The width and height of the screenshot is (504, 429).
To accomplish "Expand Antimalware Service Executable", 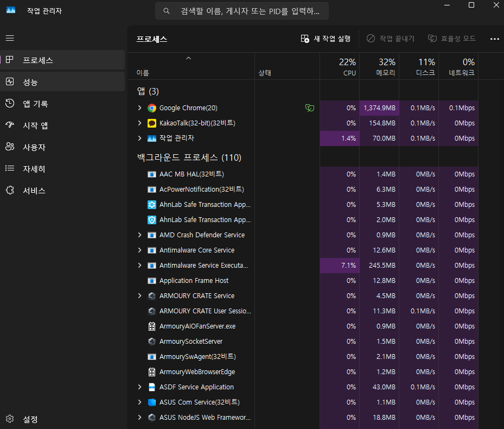I will pos(139,265).
